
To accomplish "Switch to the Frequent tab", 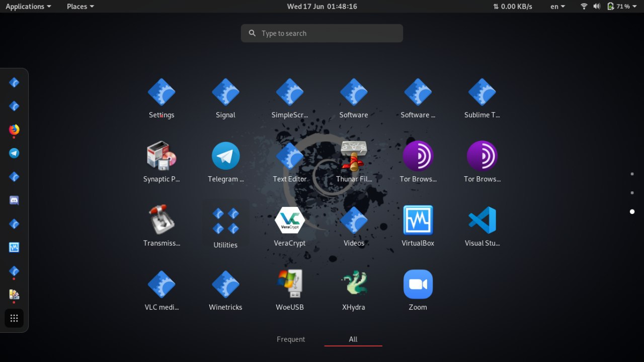I will 291,339.
